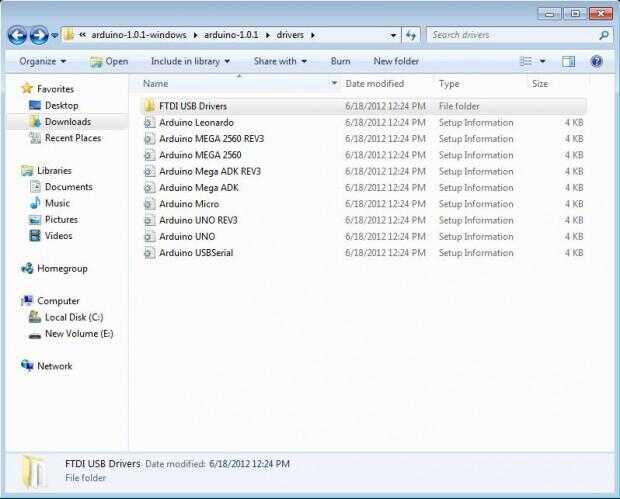Open Help with the question mark icon
This screenshot has width=620, height=499.
[x=596, y=61]
